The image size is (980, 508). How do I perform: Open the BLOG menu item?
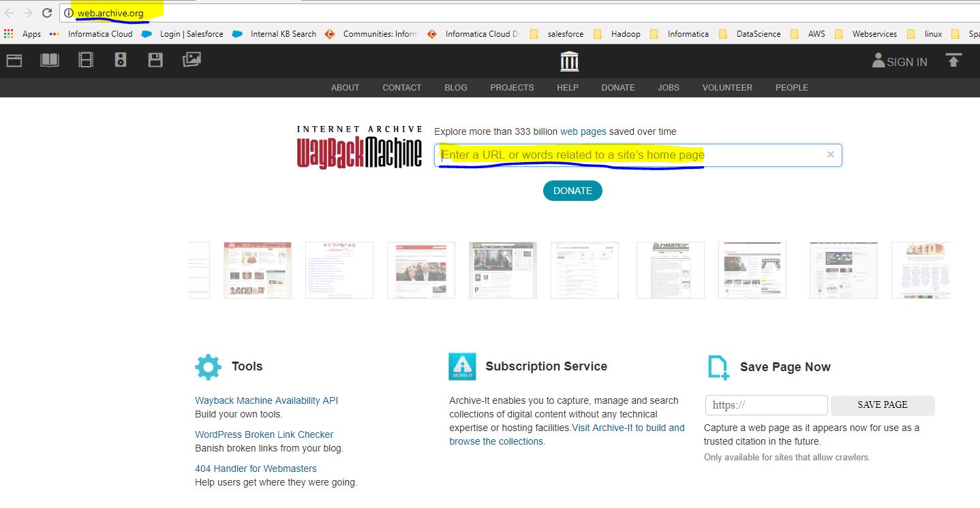(x=456, y=88)
